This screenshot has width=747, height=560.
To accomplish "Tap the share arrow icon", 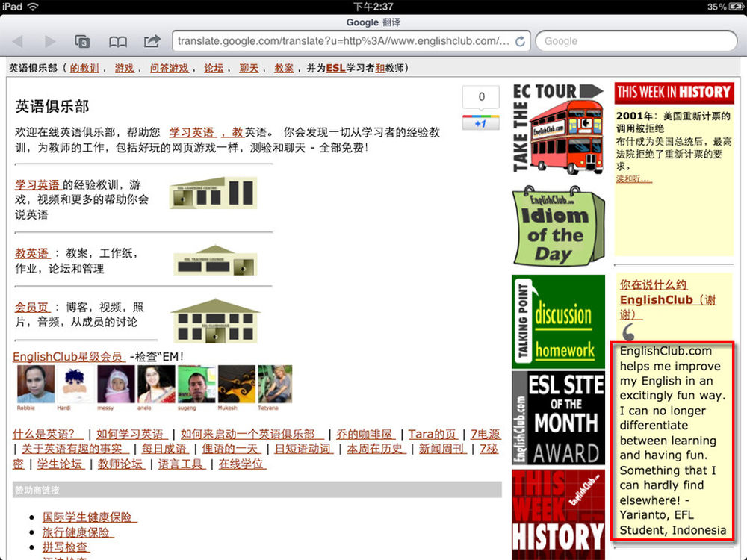I will click(x=152, y=41).
